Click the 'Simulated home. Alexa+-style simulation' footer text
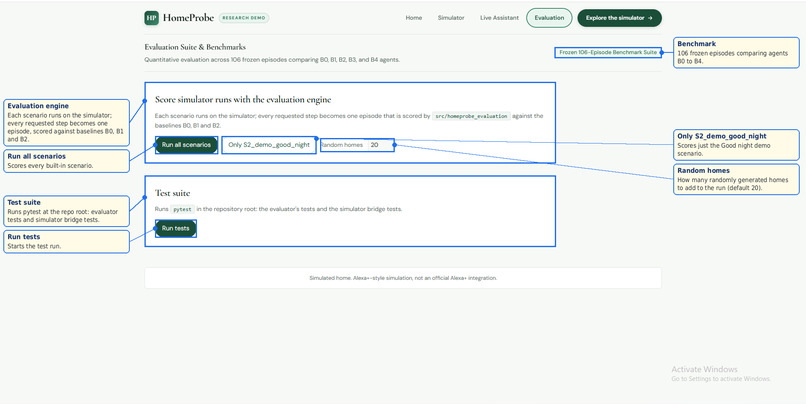806x404 pixels. [403, 278]
